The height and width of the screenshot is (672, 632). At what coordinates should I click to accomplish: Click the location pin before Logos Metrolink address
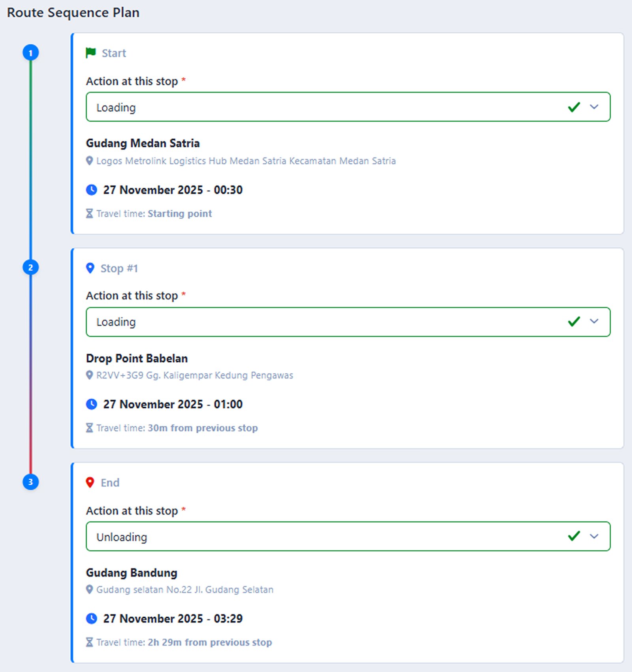coord(90,161)
